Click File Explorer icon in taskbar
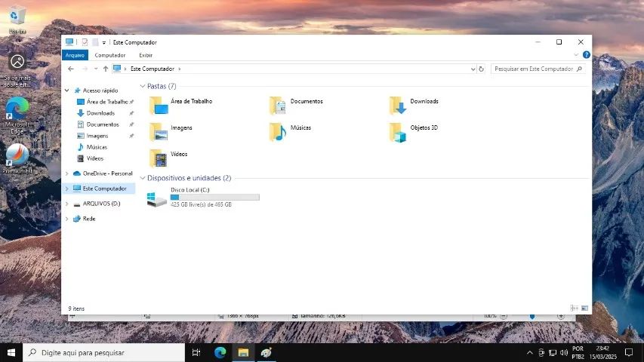Image resolution: width=644 pixels, height=362 pixels. point(243,352)
